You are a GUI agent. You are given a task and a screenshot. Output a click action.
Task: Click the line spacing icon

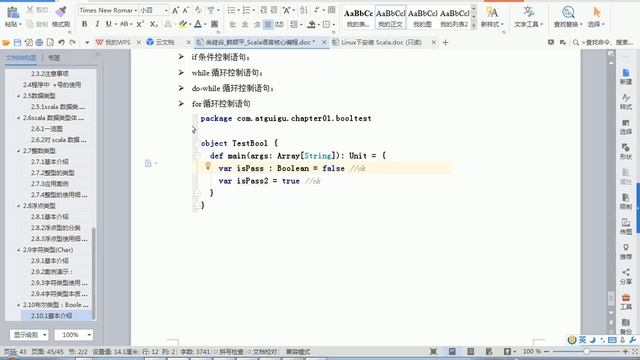pos(293,24)
